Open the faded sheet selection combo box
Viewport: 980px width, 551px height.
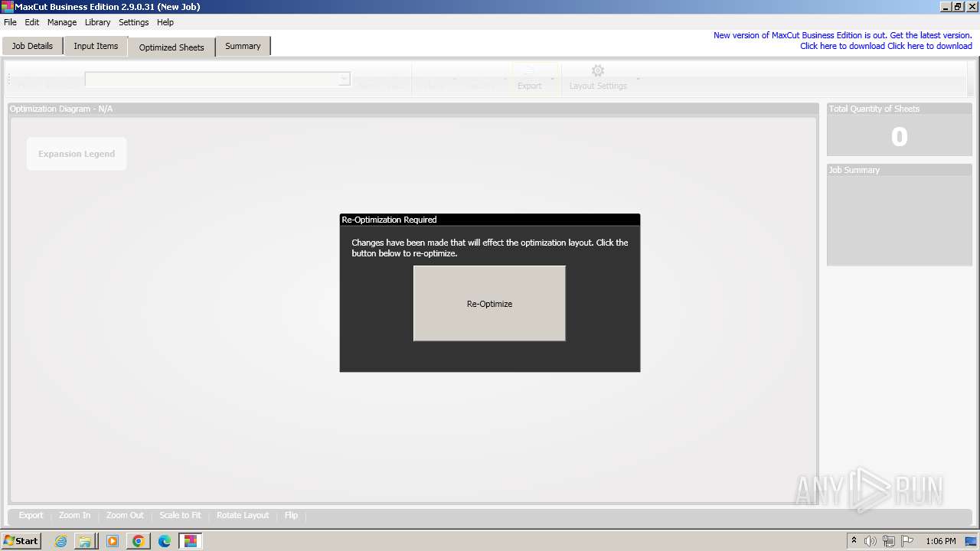[217, 79]
